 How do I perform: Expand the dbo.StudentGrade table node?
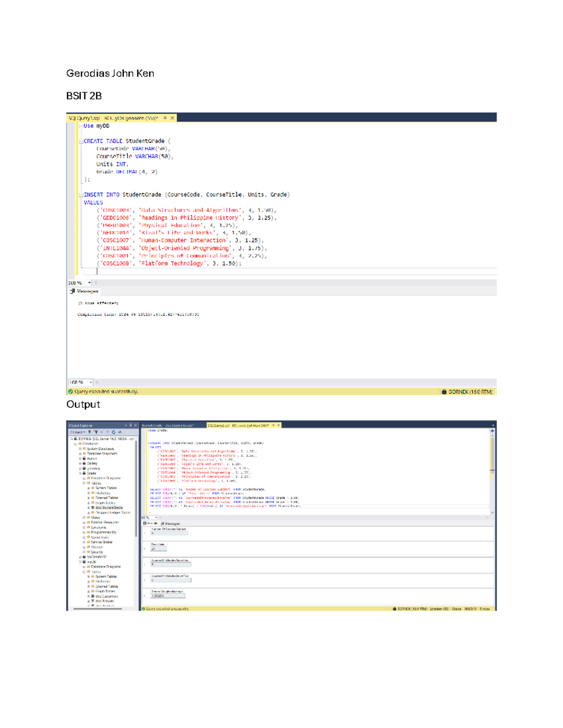88,507
